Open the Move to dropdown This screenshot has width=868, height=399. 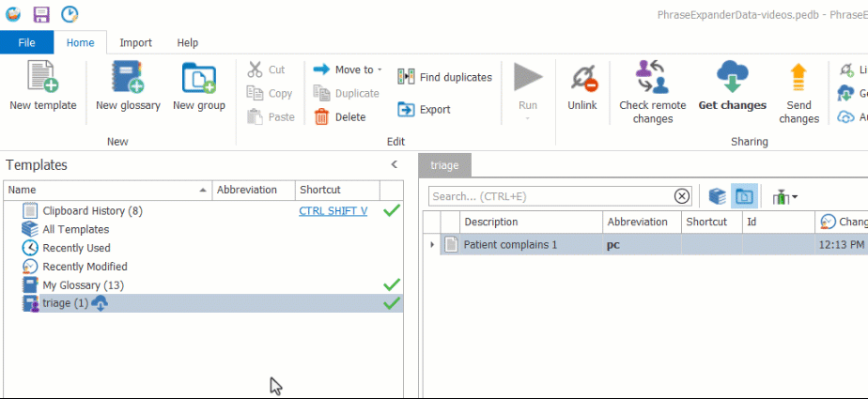point(348,69)
